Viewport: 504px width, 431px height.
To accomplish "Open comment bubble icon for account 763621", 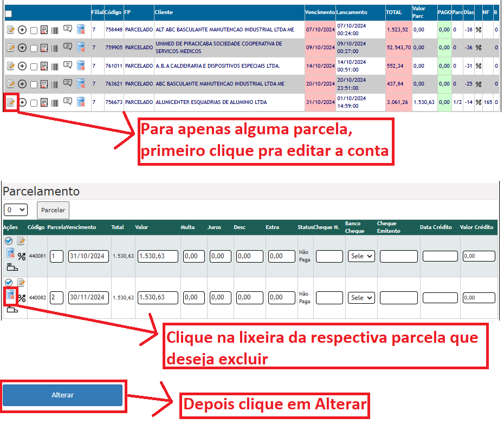I will pyautogui.click(x=68, y=83).
